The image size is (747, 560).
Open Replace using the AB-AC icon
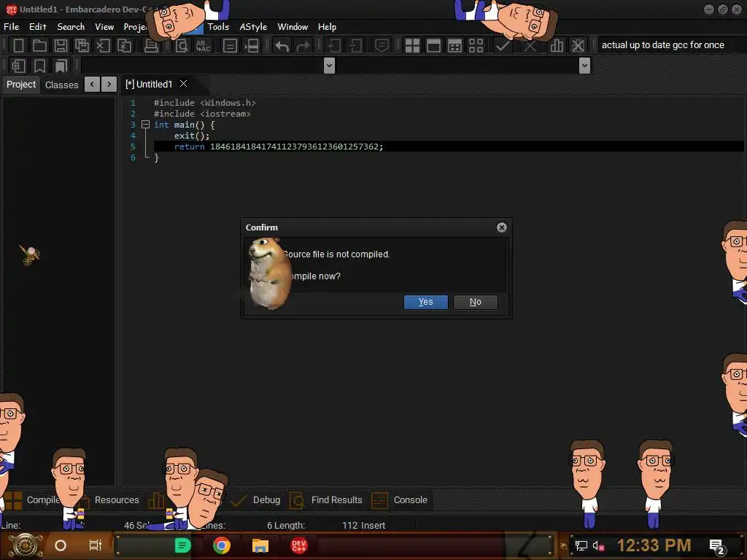[203, 46]
